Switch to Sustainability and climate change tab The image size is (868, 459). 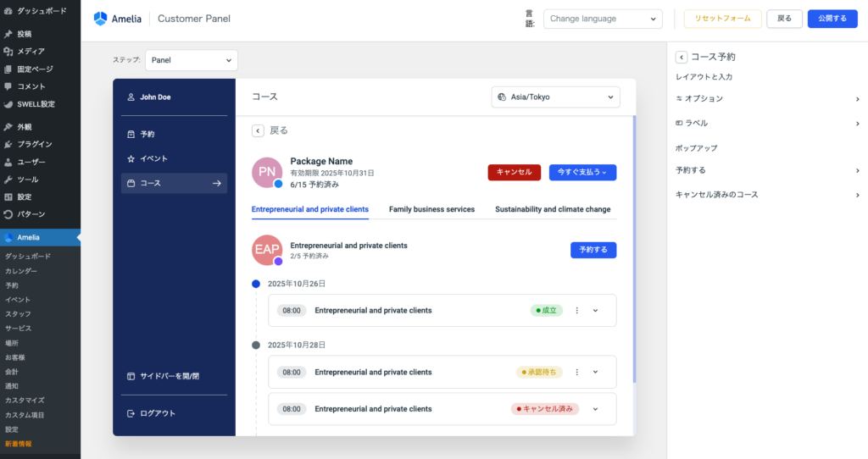[553, 209]
